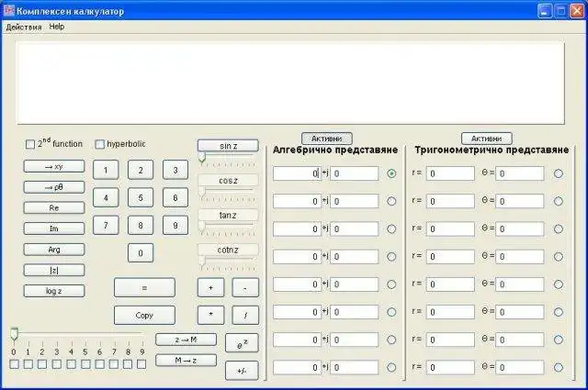
Task: Click the tan z button
Action: (x=228, y=215)
